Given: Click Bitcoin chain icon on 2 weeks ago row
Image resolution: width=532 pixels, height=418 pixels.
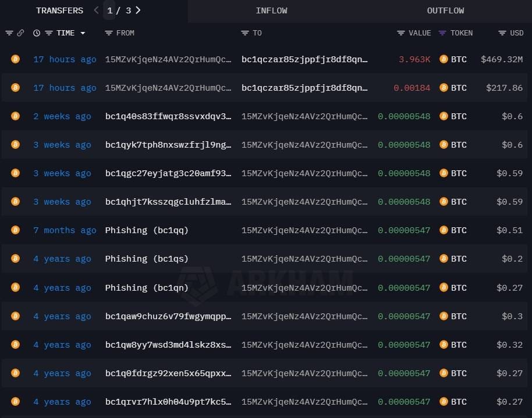Looking at the screenshot, I should point(15,116).
